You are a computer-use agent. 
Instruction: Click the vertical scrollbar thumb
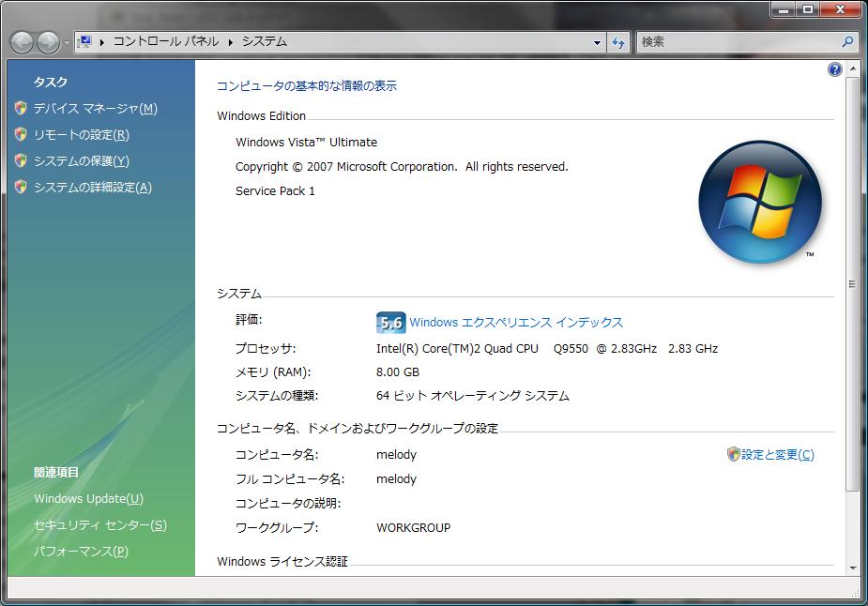(x=852, y=284)
